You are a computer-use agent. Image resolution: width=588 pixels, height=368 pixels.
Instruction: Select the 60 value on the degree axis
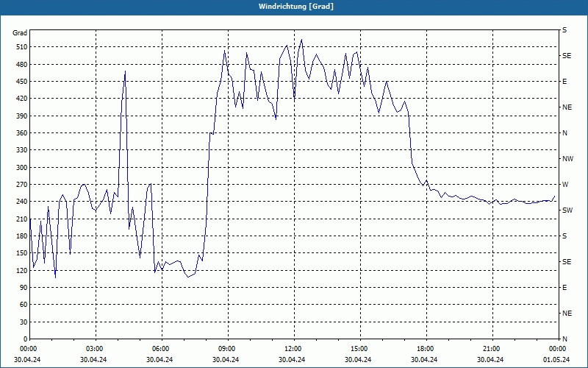point(24,305)
